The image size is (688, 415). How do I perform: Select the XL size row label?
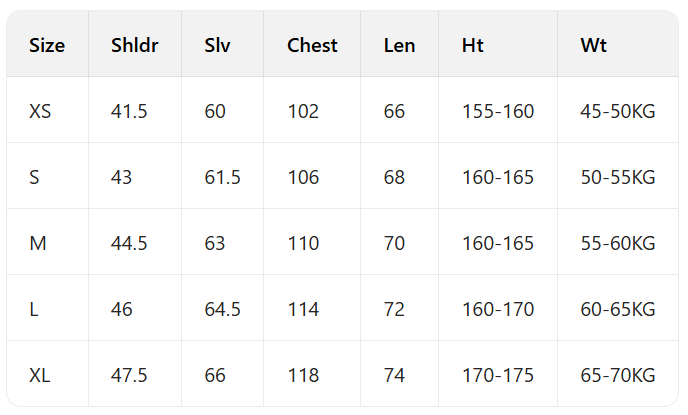(40, 375)
